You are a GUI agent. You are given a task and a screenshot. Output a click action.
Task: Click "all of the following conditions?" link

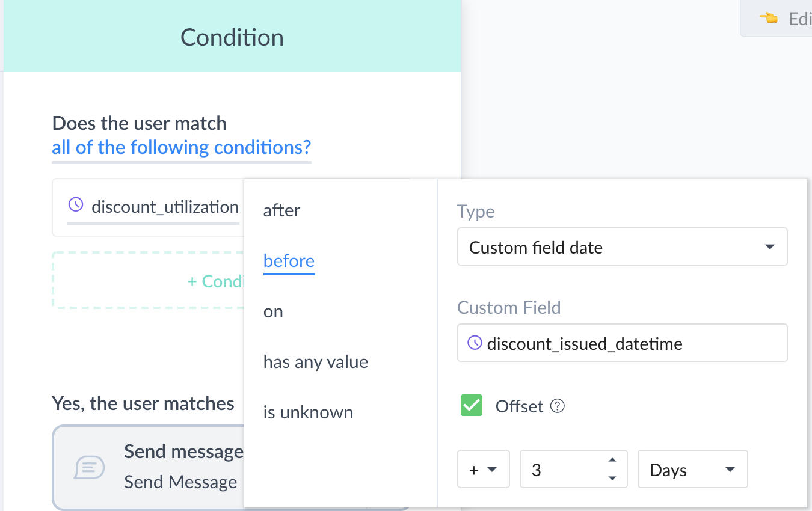coord(181,148)
